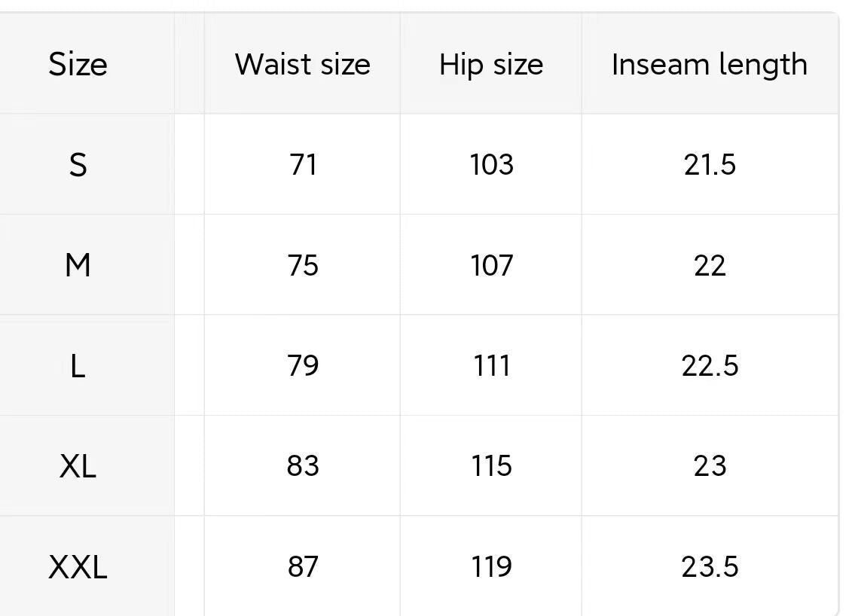Click waist value 71 for size S
855x616 pixels.
click(303, 165)
